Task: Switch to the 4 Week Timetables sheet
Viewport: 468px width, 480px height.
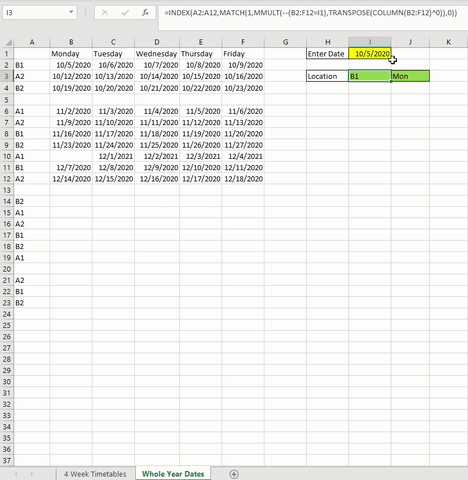Action: [x=95, y=474]
